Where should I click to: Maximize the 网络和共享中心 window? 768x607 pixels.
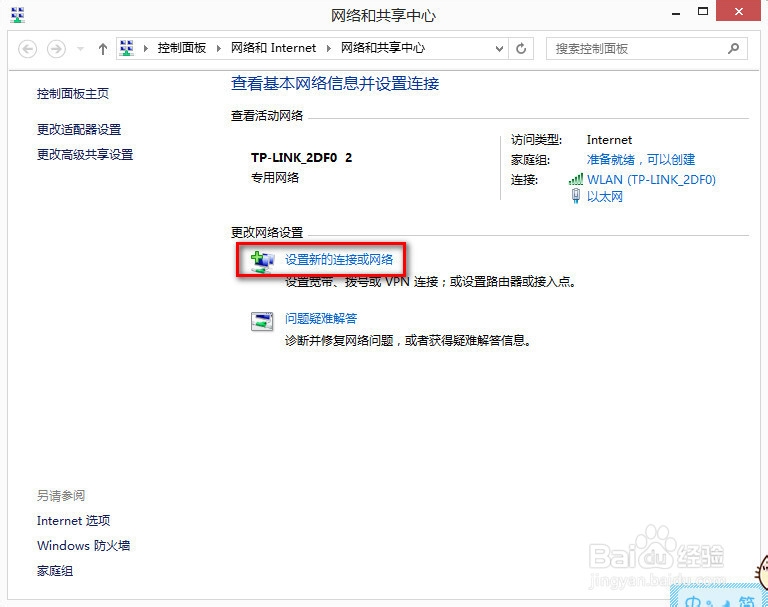[x=703, y=12]
